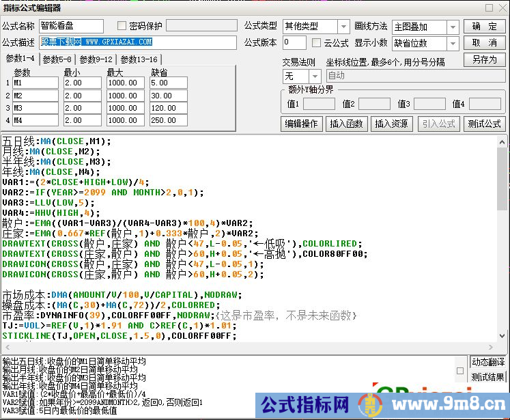Click parameter name field M4
The image size is (510, 420).
click(x=35, y=120)
